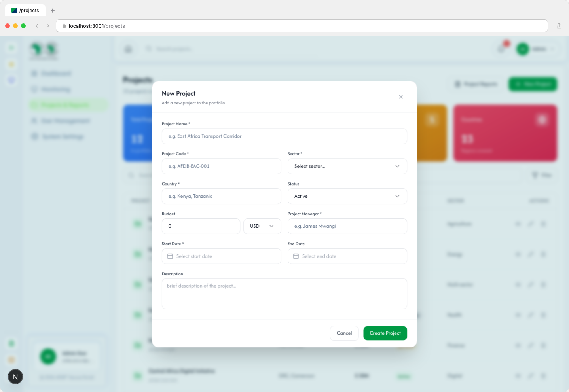The width and height of the screenshot is (569, 392).
Task: Open a new browser tab with plus
Action: tap(53, 11)
